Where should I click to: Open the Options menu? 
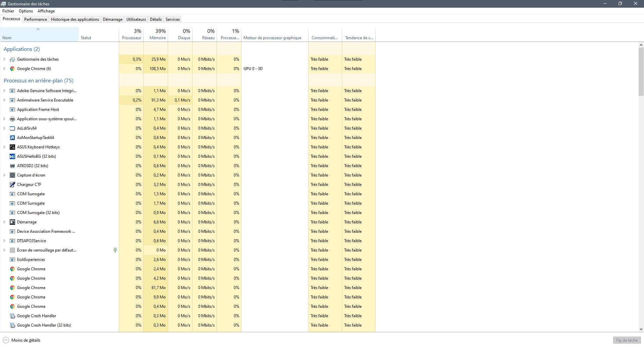(x=26, y=11)
